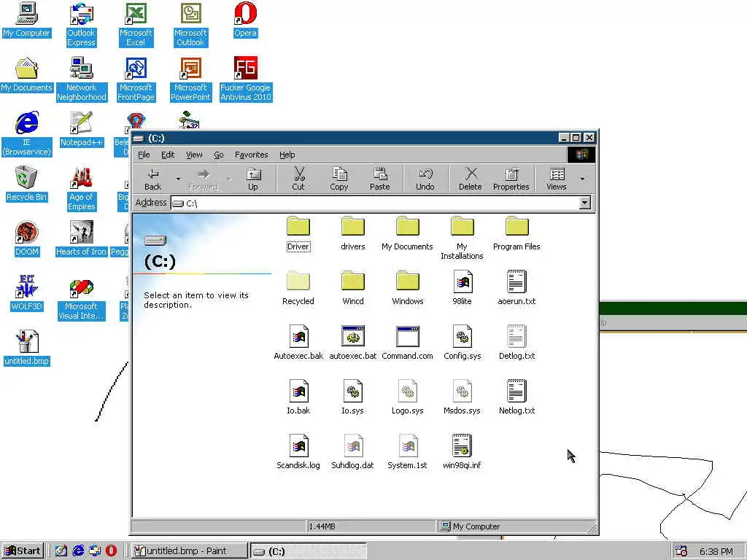Launch Opera from quick launch bar
Image resolution: width=747 pixels, height=560 pixels.
pyautogui.click(x=111, y=551)
